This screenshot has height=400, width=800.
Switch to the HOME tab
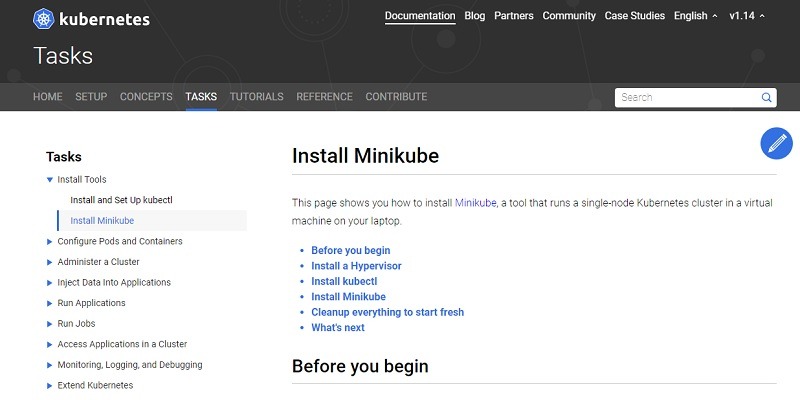coord(47,96)
